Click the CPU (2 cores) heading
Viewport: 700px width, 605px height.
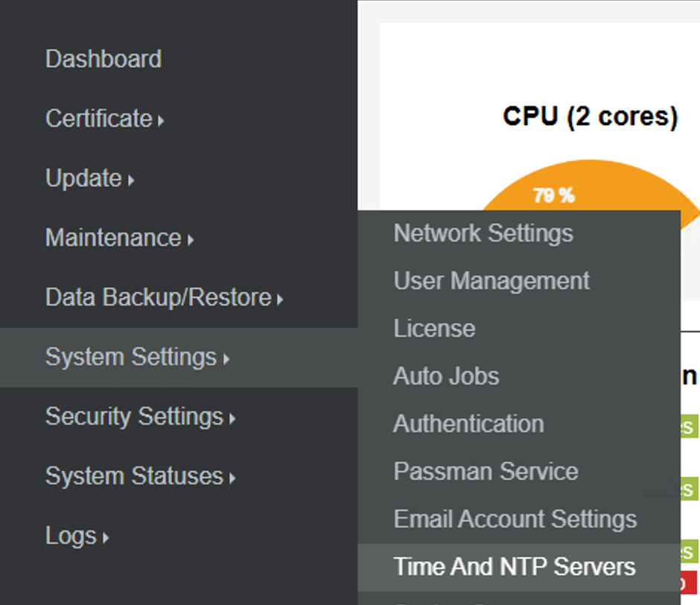pyautogui.click(x=590, y=117)
